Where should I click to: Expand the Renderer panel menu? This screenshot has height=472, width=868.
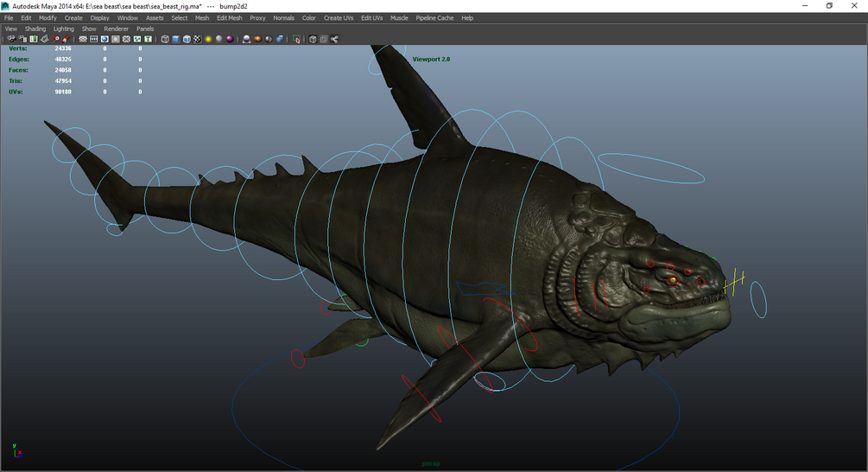click(x=116, y=29)
